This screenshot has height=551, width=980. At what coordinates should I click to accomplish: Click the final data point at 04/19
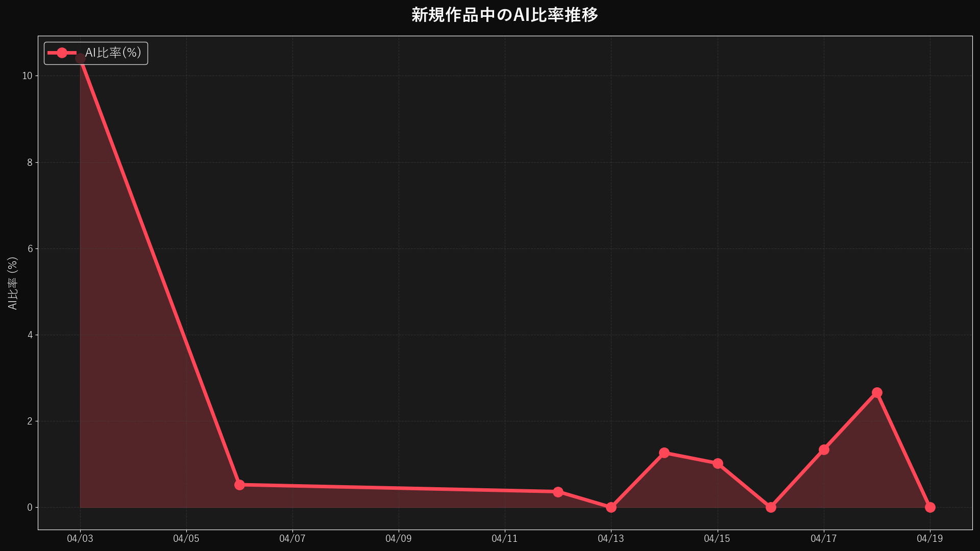(930, 507)
